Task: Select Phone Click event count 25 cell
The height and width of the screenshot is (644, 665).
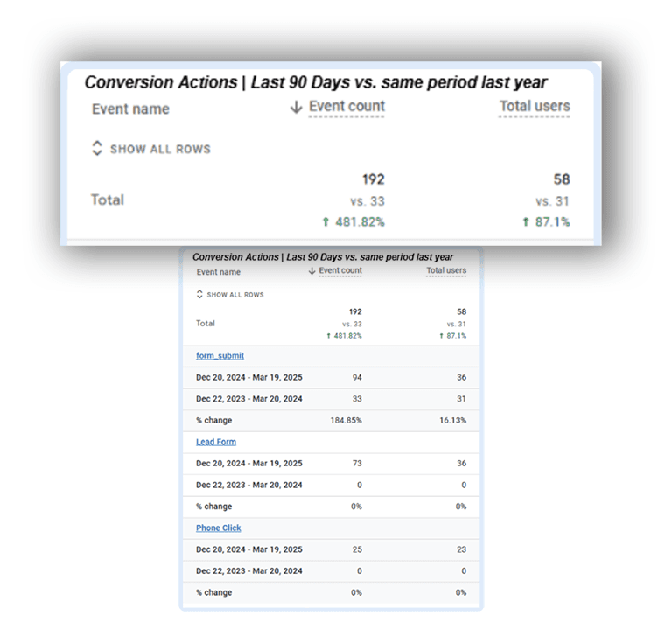Action: pos(357,549)
